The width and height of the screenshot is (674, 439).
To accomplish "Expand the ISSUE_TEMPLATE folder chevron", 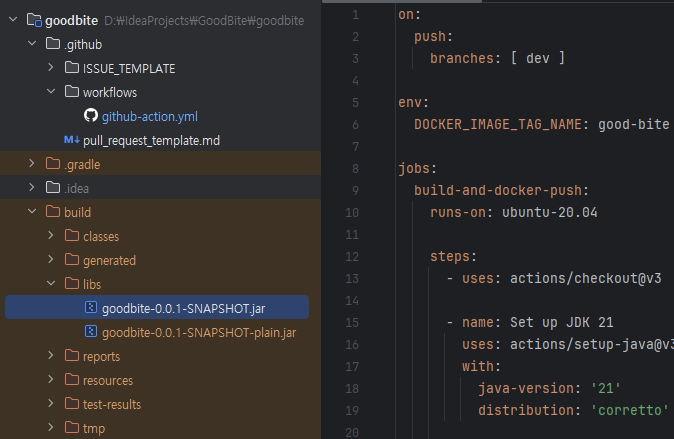I will [51, 68].
